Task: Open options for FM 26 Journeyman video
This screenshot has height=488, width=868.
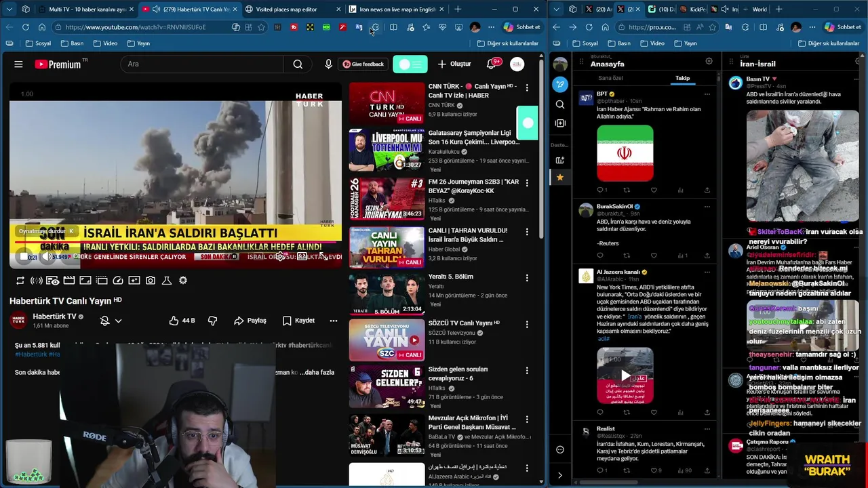Action: click(527, 182)
